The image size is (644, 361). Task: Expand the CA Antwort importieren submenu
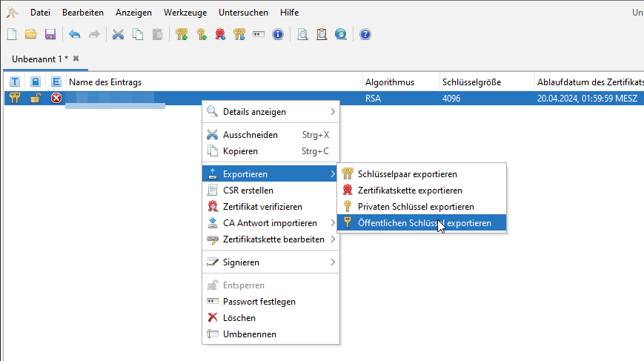pos(271,223)
